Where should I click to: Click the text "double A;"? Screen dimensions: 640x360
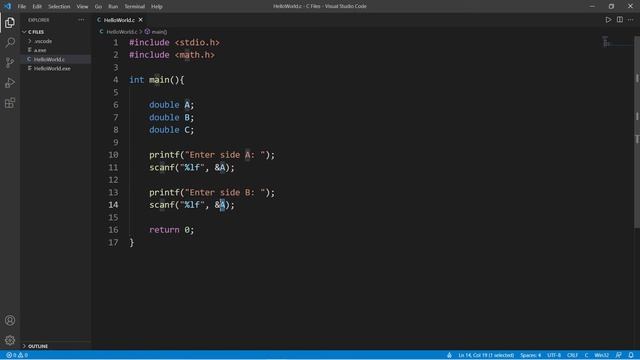click(171, 105)
